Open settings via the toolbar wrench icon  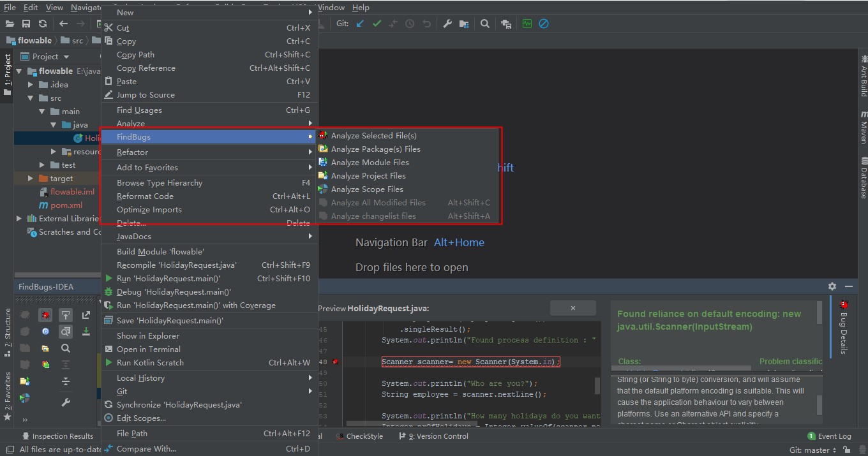pos(447,24)
